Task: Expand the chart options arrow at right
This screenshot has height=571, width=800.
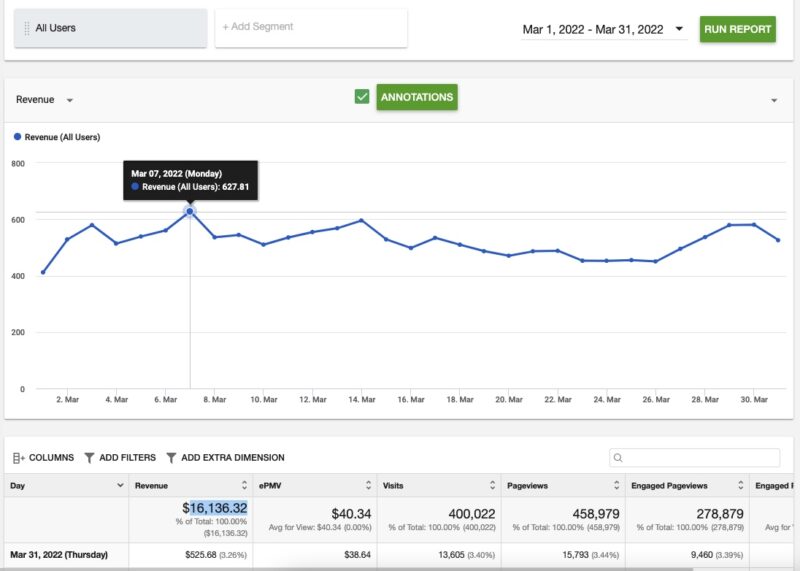Action: [x=774, y=101]
